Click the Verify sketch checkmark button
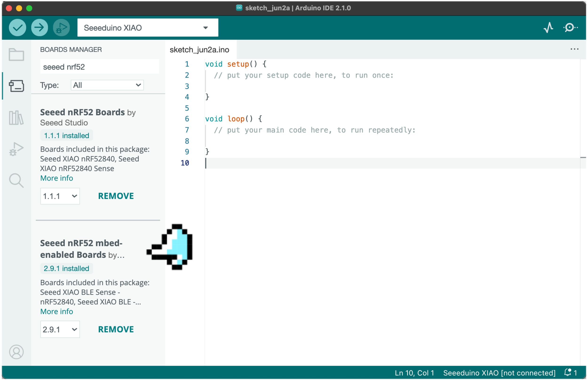This screenshot has height=380, width=588. [17, 27]
